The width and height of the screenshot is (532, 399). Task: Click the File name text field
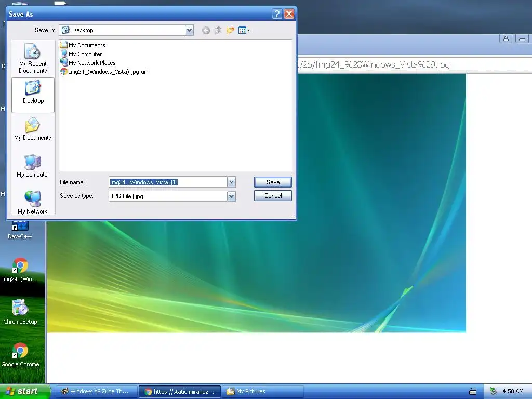pyautogui.click(x=168, y=182)
